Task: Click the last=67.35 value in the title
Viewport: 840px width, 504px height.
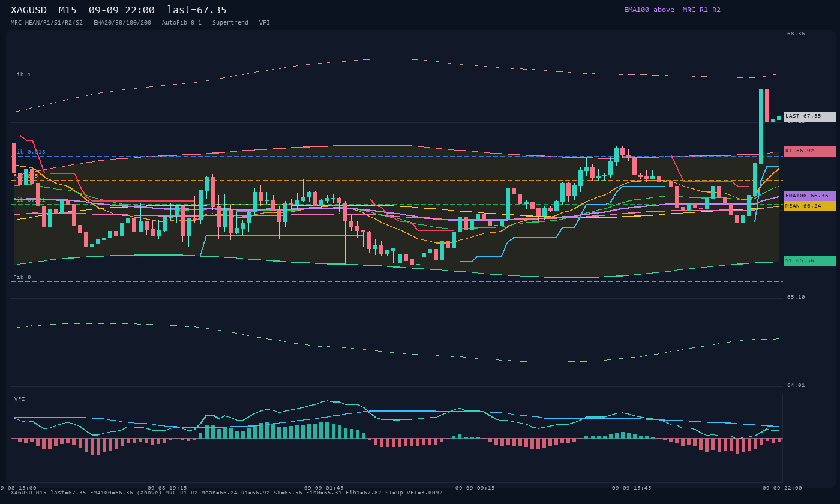Action: 197,10
